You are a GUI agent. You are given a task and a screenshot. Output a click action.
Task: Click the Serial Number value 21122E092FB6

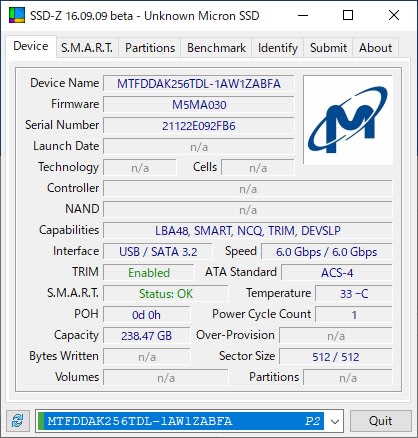point(199,126)
